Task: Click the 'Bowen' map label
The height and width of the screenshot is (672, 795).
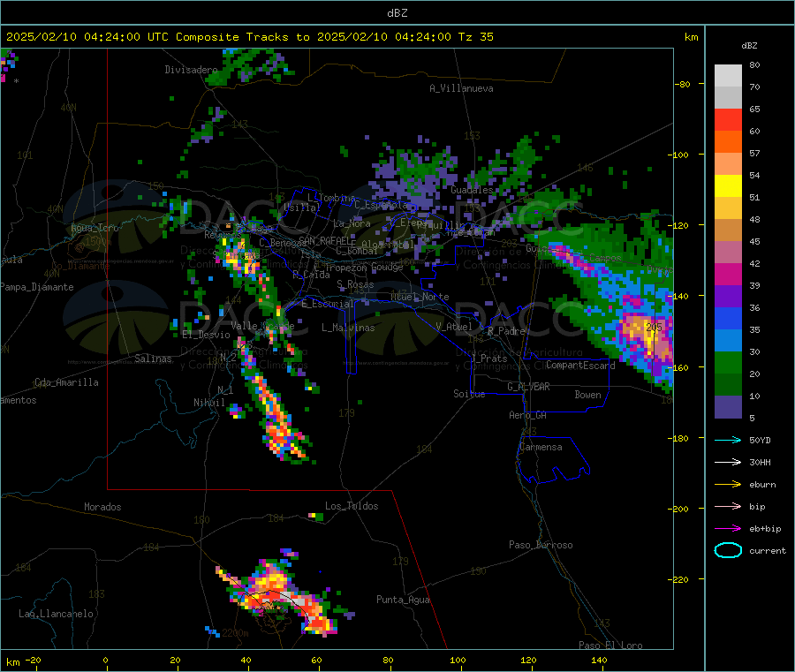Action: (x=587, y=395)
